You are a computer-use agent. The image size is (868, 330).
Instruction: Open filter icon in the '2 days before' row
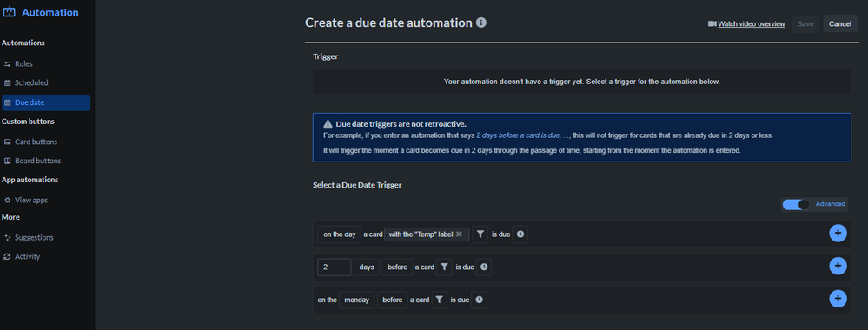coord(444,267)
